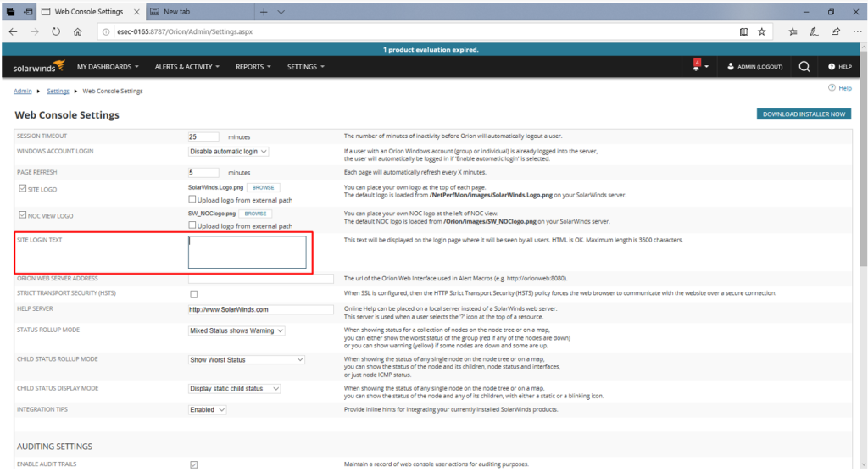This screenshot has width=868, height=472.
Task: Enable upload logo from external path for site logo
Action: point(192,199)
